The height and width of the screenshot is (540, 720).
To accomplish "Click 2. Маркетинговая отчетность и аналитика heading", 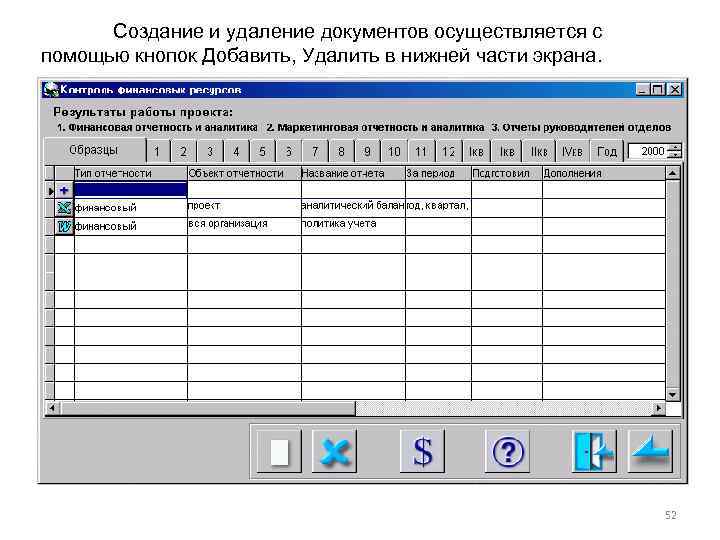I will click(x=375, y=127).
